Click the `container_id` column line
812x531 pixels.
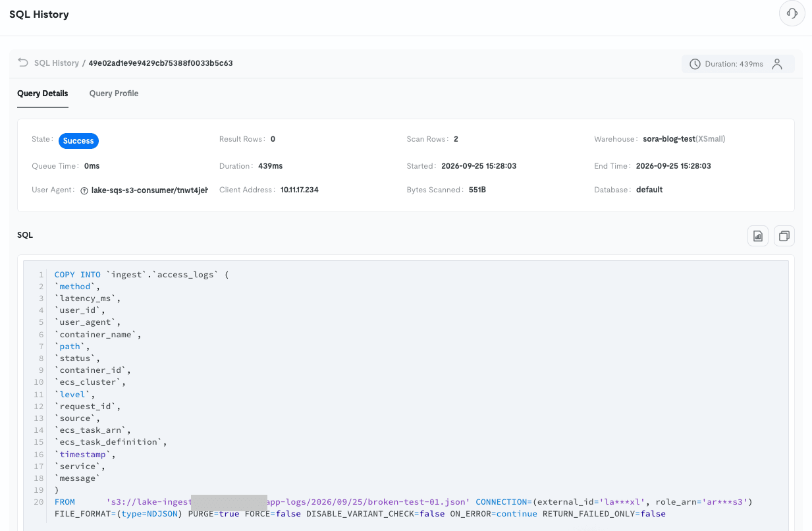[94, 370]
